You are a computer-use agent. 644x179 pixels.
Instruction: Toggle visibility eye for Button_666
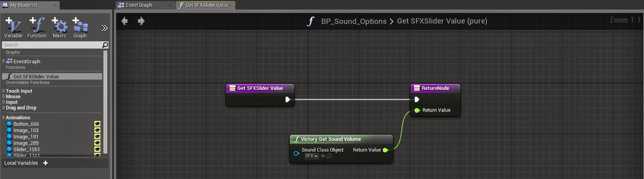(x=97, y=124)
